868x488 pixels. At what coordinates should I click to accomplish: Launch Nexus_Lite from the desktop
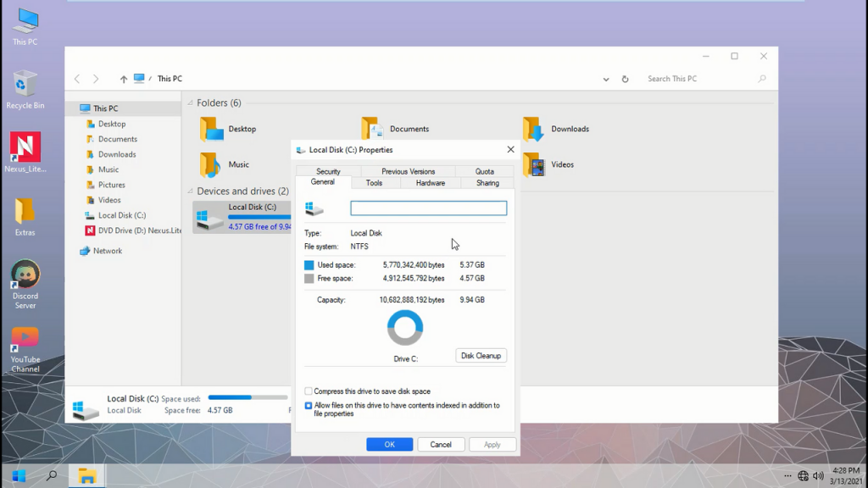tap(25, 152)
